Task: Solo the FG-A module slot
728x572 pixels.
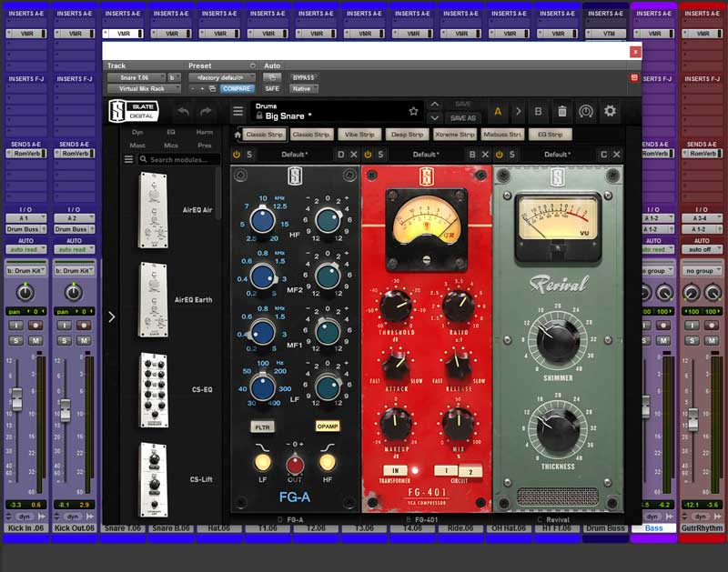Action: coord(249,155)
